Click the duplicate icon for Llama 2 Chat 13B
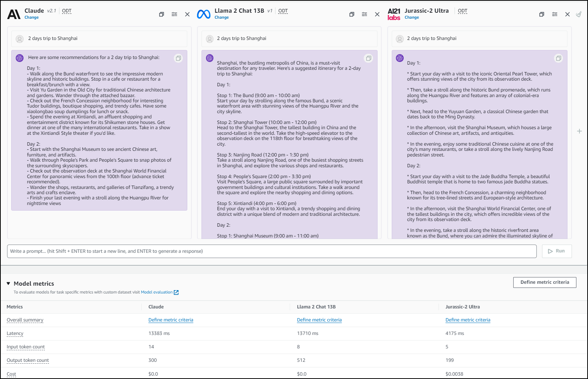Viewport: 588px width, 379px height. 352,14
